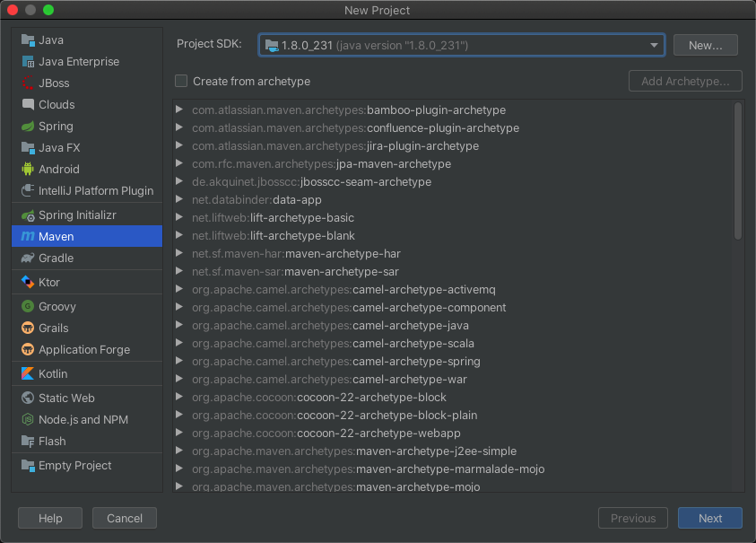The width and height of the screenshot is (756, 543).
Task: Expand bamboo-plugin-archetype node
Action: 179,109
